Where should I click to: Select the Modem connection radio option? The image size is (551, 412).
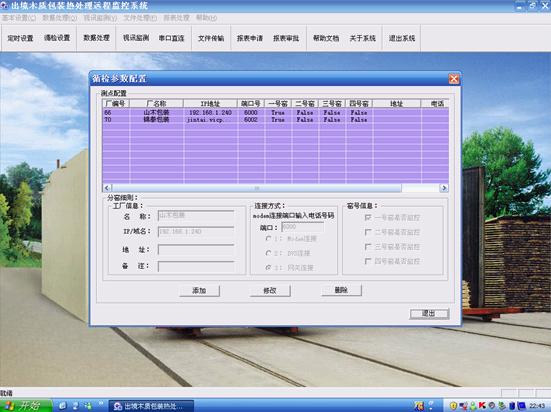[269, 238]
